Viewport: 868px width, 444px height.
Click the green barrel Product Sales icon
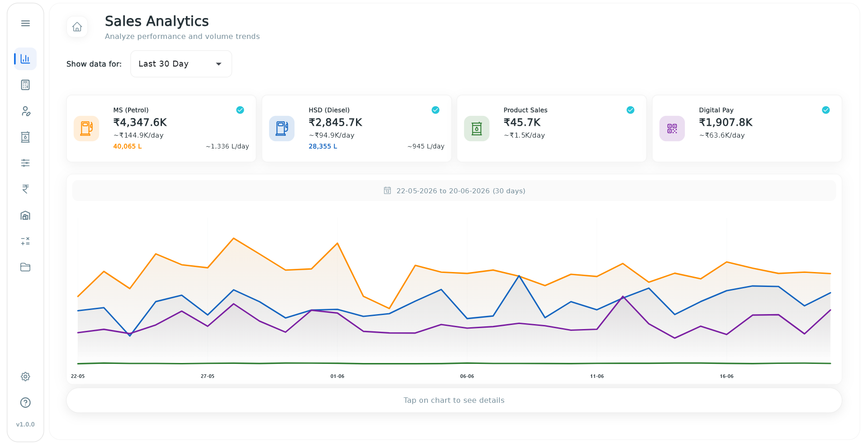477,129
